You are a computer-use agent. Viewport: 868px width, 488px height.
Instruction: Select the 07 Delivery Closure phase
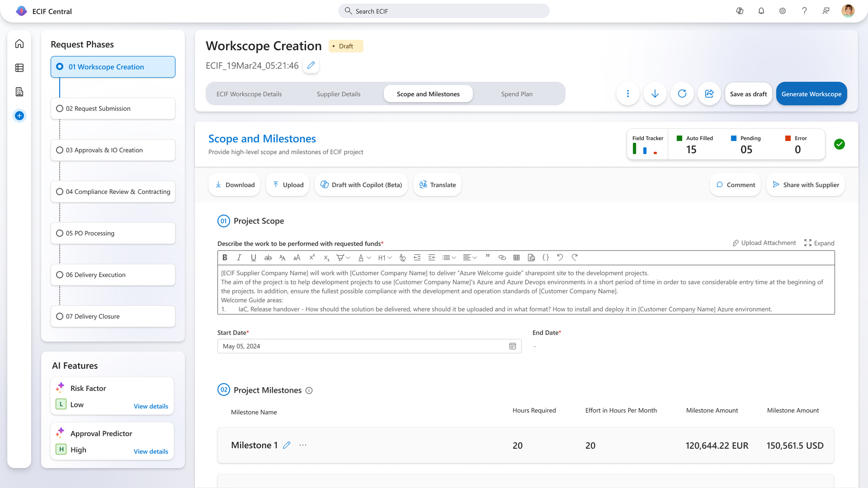(x=113, y=316)
